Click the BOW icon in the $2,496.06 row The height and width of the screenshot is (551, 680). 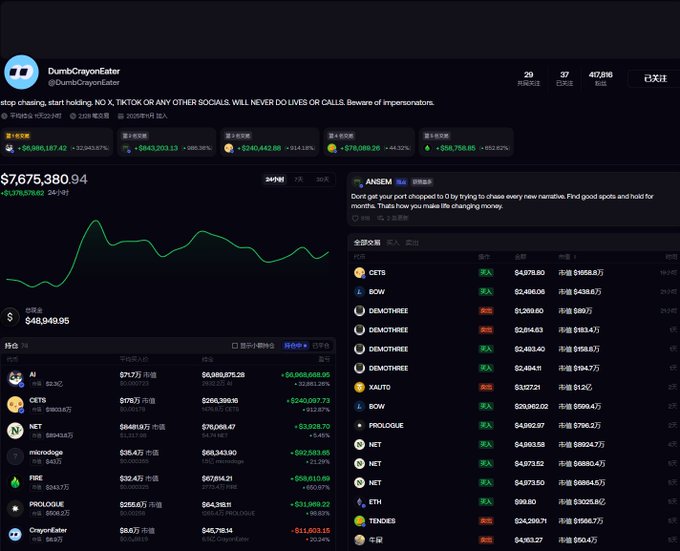pos(360,292)
